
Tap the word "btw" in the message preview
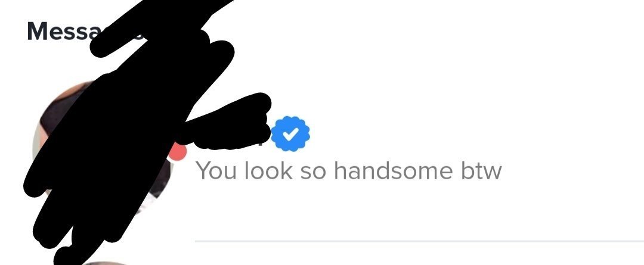click(481, 171)
